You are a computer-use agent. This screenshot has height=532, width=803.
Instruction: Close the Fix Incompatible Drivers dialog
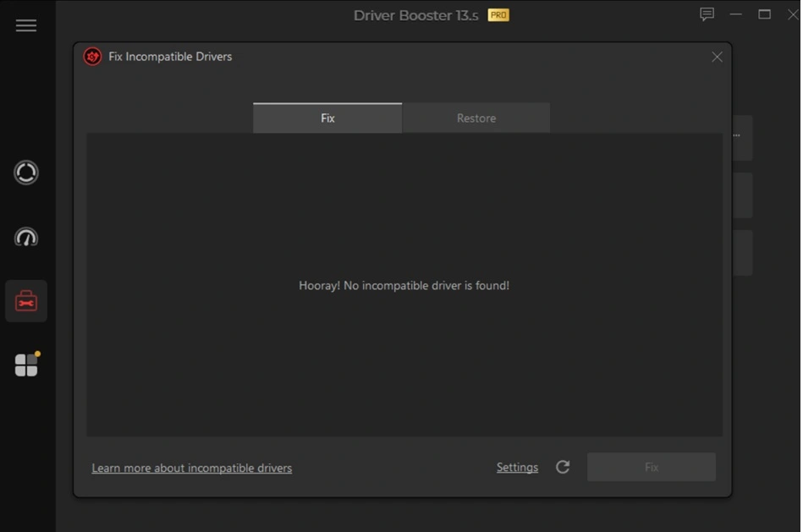coord(717,57)
